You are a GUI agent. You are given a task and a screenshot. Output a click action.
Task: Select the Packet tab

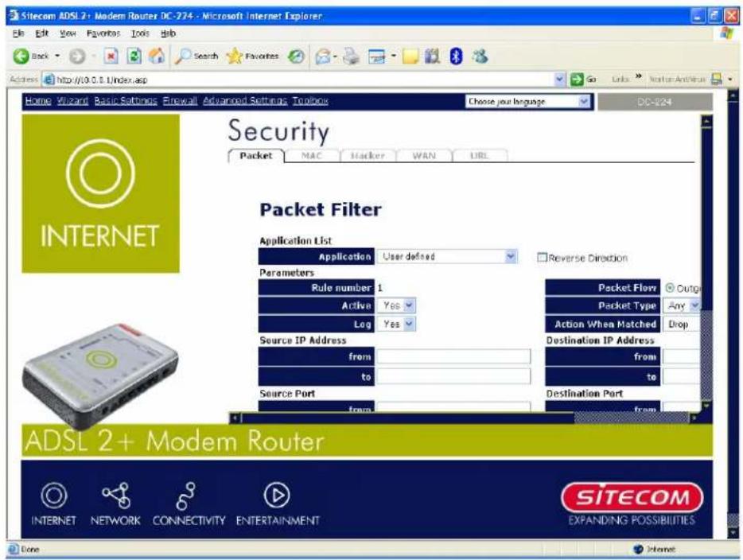(256, 156)
